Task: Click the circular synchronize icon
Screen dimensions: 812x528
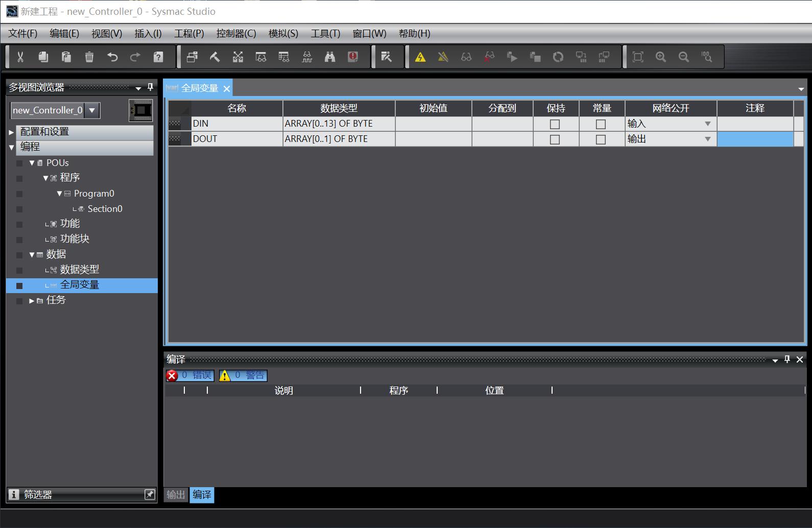Action: (x=558, y=57)
